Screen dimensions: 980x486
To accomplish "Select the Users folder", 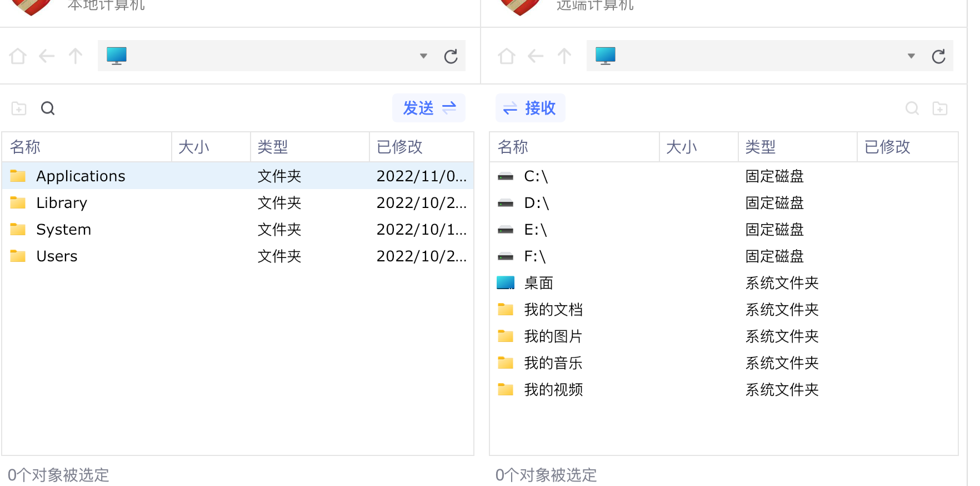I will (238, 256).
